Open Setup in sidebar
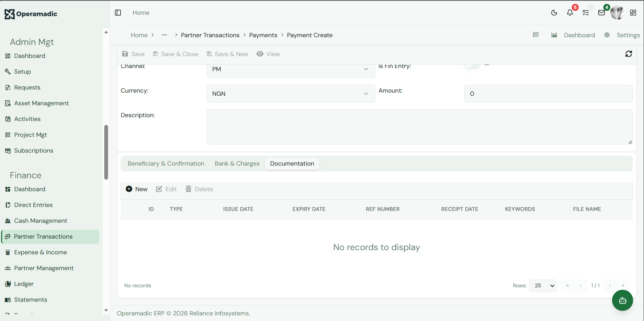 22,72
